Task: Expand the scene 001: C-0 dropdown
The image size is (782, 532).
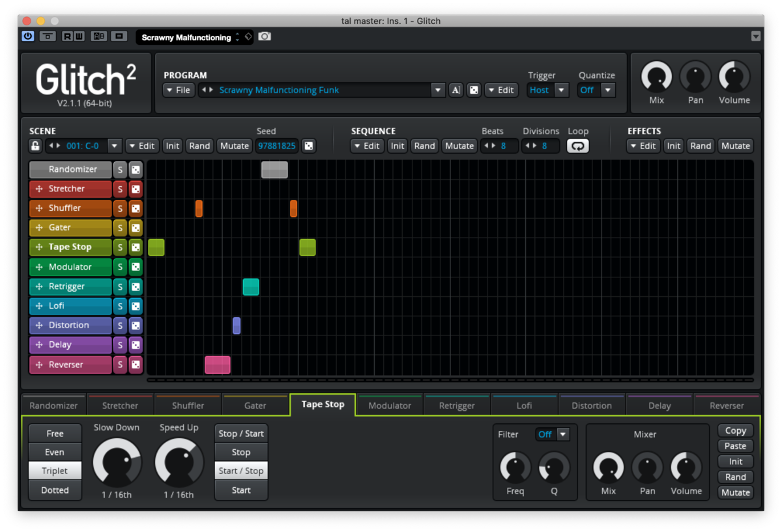Action: point(115,146)
